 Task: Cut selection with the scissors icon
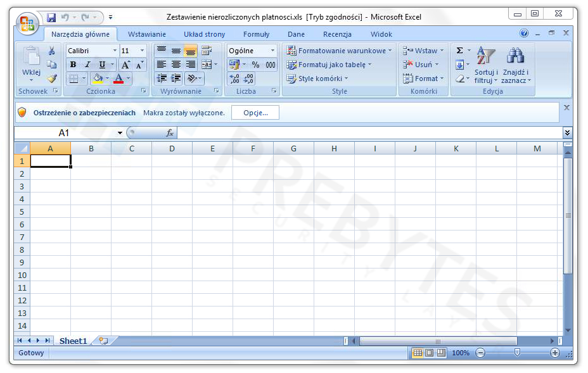click(52, 51)
